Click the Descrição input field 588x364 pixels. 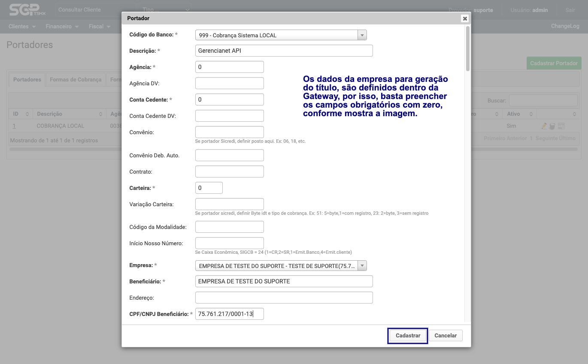click(284, 51)
